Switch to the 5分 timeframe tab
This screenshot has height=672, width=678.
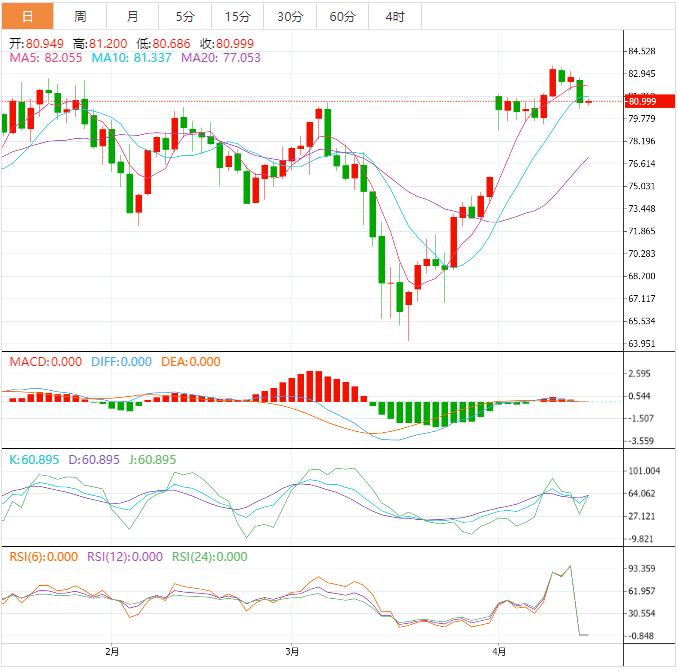[185, 16]
